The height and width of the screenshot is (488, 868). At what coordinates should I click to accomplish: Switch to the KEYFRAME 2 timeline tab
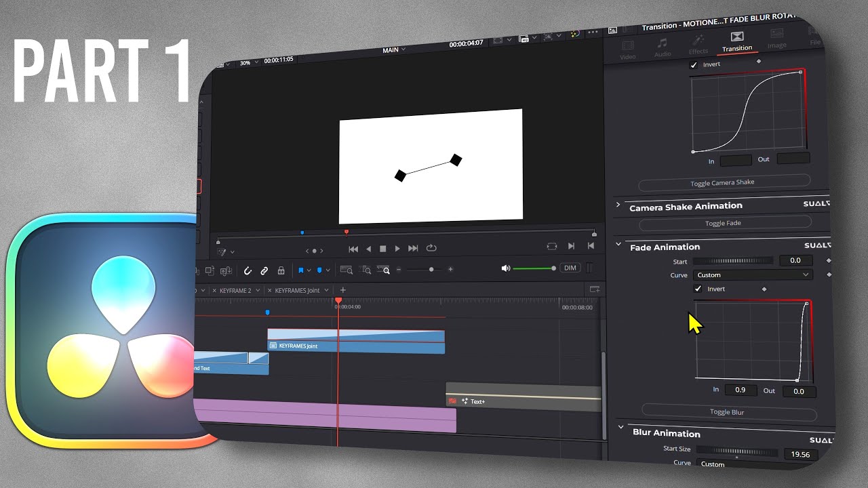[235, 290]
